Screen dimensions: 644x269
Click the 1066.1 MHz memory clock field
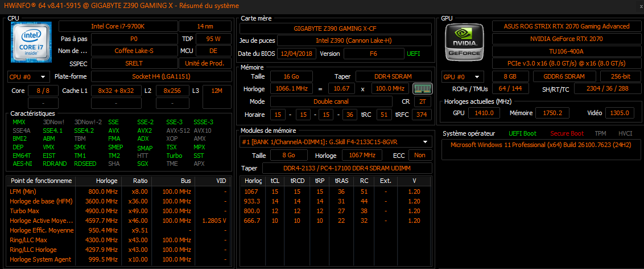point(291,88)
